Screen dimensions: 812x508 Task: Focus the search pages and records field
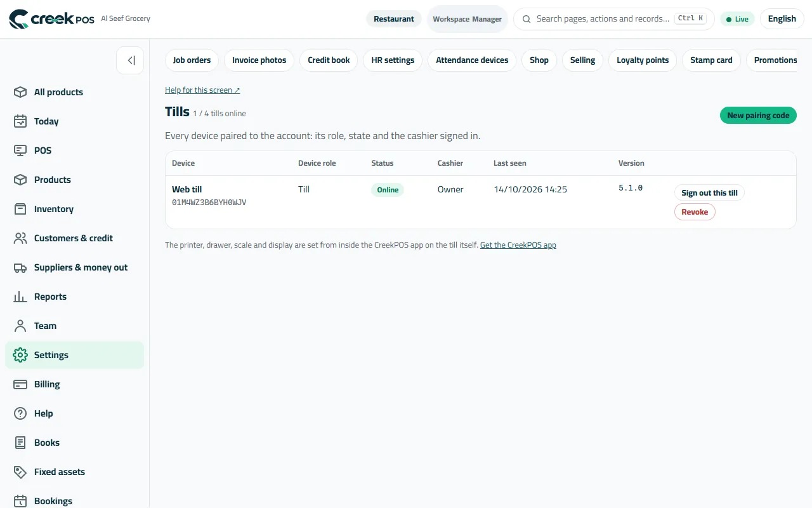coord(613,19)
